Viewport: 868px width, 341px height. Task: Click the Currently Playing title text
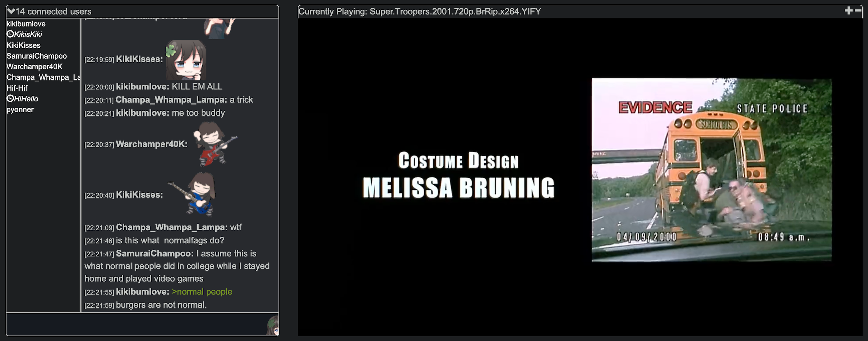click(420, 12)
